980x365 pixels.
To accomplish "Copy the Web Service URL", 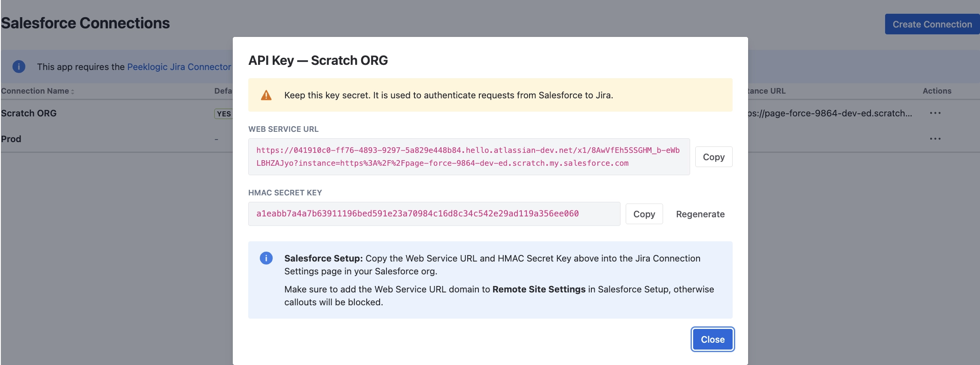I will pyautogui.click(x=714, y=157).
